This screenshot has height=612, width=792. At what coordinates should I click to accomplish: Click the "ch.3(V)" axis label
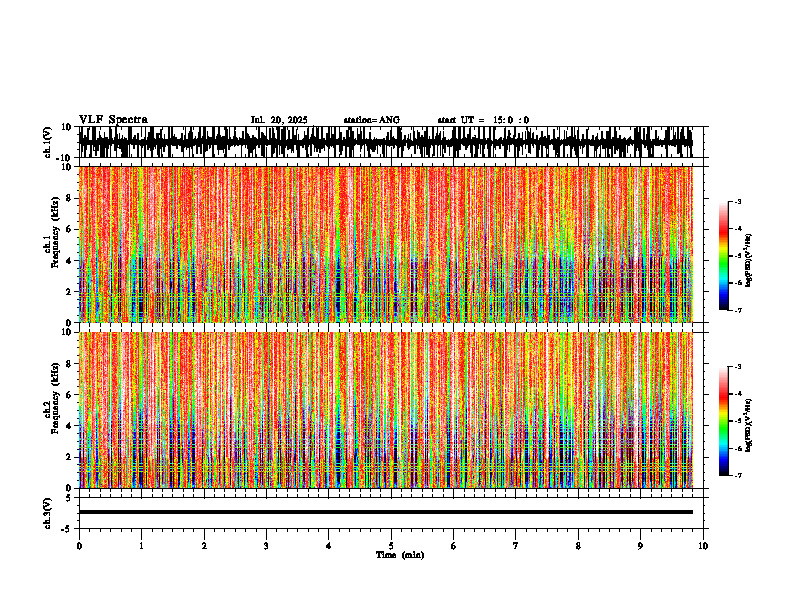(48, 514)
